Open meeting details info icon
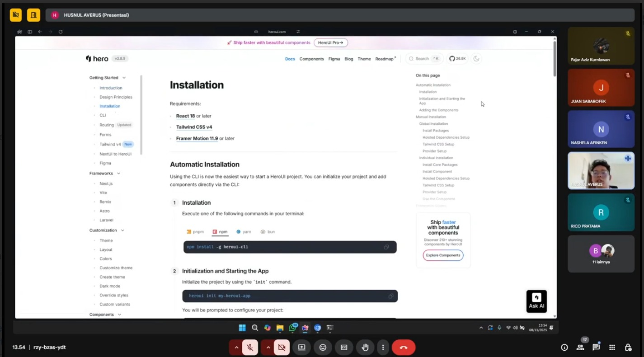Viewport: 644px width, 357px height. click(564, 347)
